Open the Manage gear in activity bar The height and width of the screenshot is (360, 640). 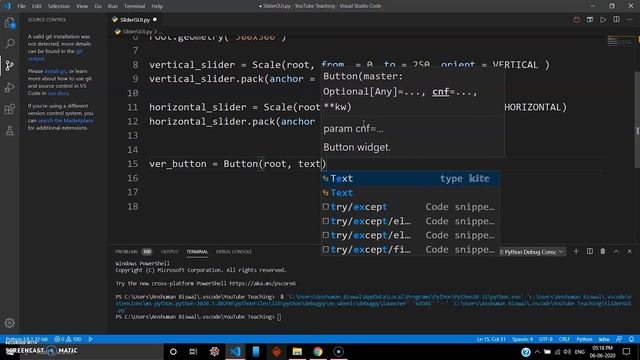(9, 323)
